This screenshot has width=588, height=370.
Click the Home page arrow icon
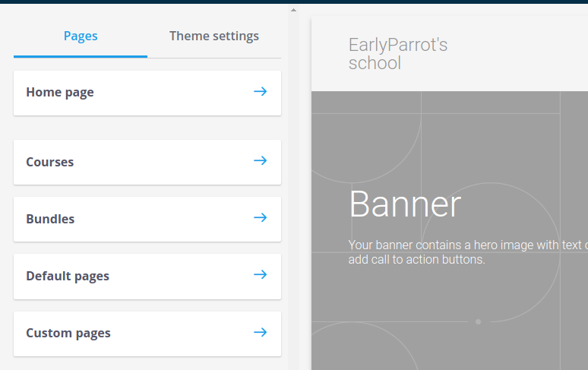click(x=261, y=91)
